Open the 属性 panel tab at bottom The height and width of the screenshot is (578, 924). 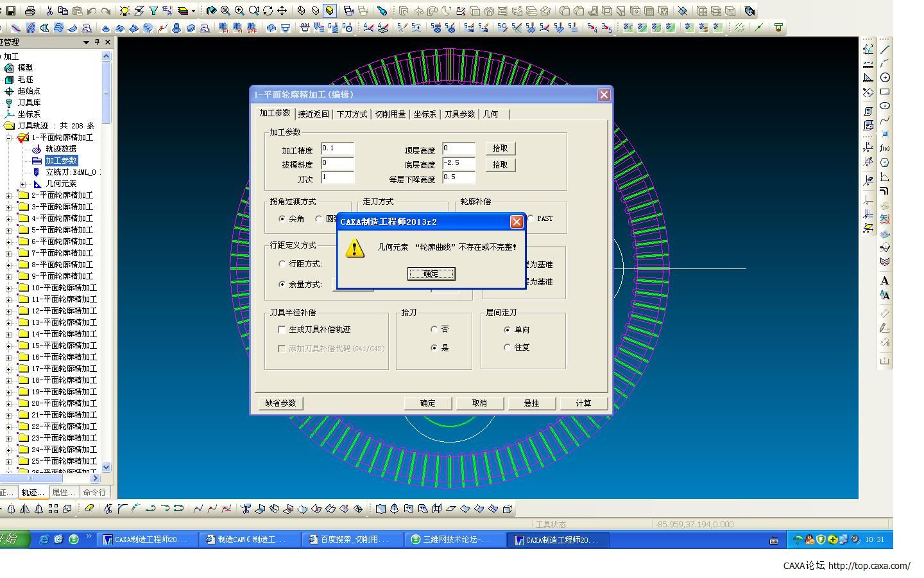(64, 493)
